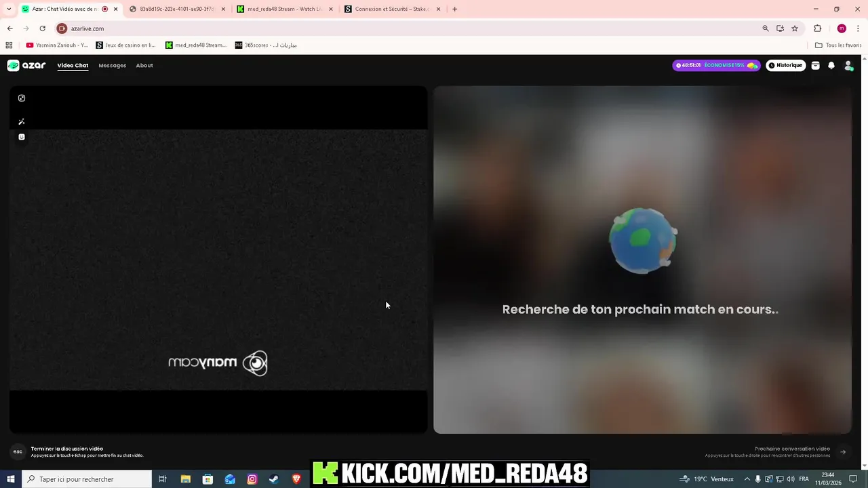
Task: Open the Yasmina Zariouh YouTube bookmark
Action: click(57, 45)
